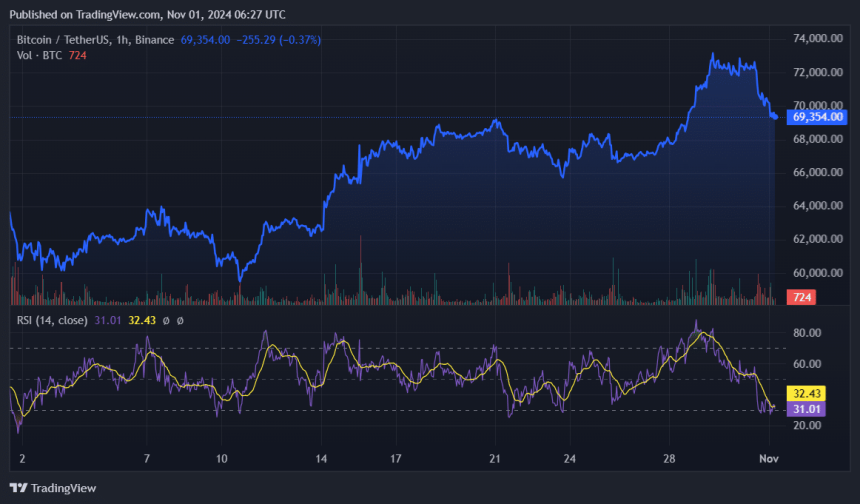Select the red 724 volume axis tag

tap(800, 297)
